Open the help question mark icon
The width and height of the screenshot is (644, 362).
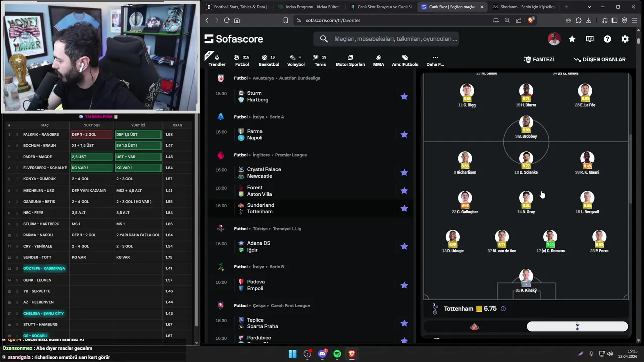pyautogui.click(x=607, y=39)
